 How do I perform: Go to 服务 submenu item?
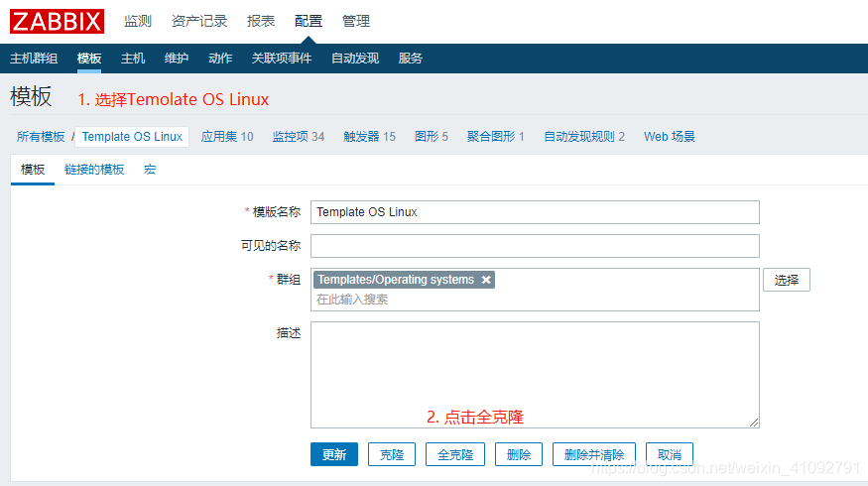click(411, 59)
